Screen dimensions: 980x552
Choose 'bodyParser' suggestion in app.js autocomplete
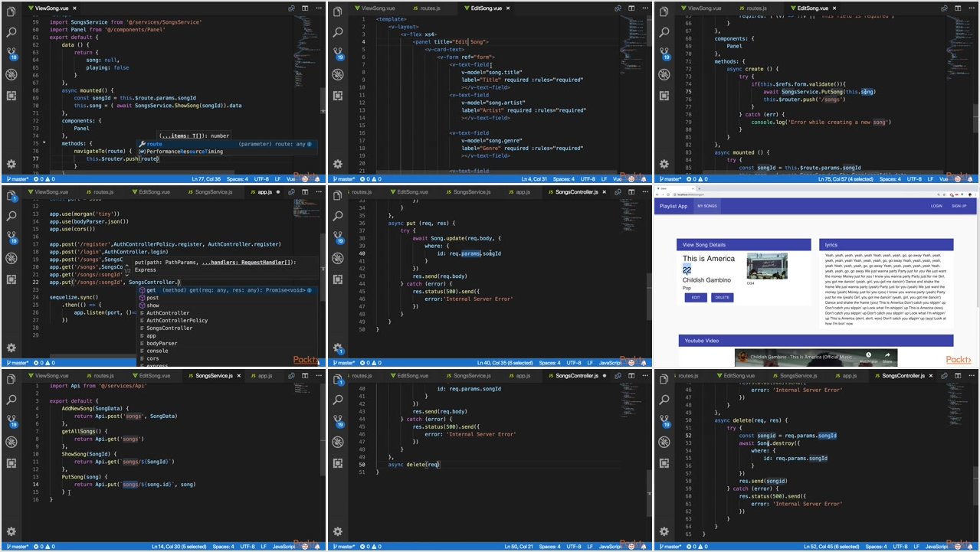point(226,343)
